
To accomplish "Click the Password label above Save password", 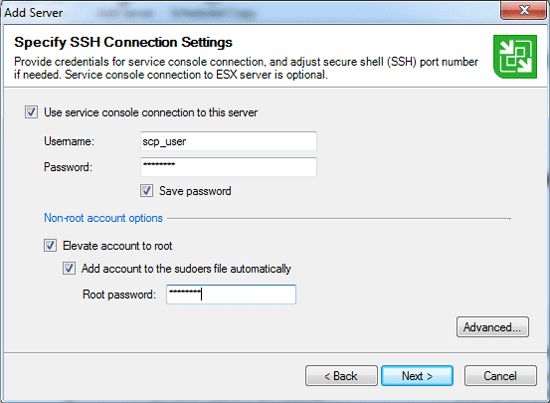I will click(x=68, y=167).
